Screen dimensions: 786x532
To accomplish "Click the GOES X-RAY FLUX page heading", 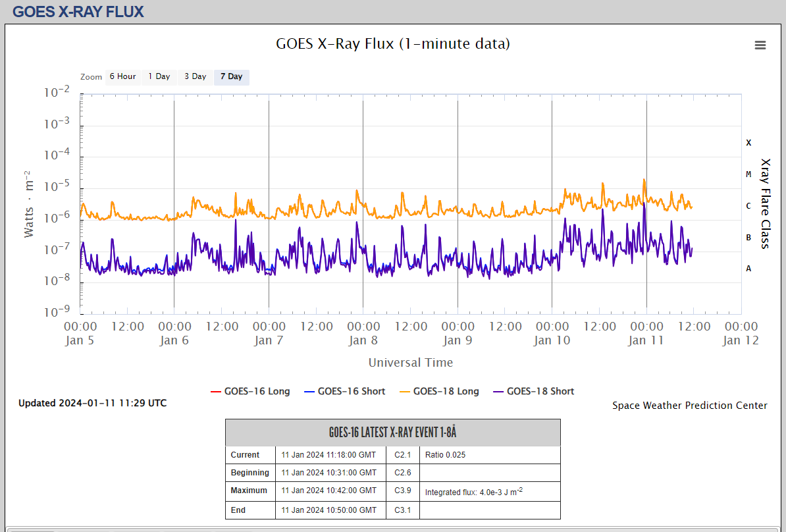I will click(78, 12).
